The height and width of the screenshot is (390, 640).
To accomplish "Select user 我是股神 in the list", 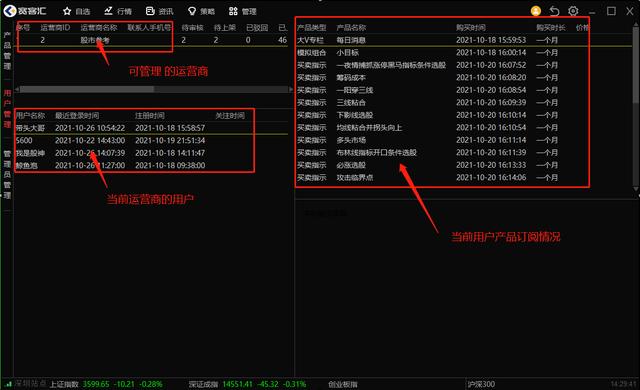I will pyautogui.click(x=151, y=153).
